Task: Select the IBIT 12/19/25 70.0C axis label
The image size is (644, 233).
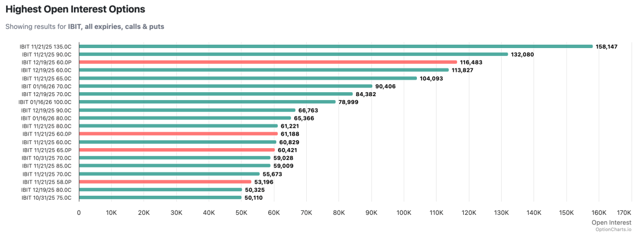Action: click(46, 94)
